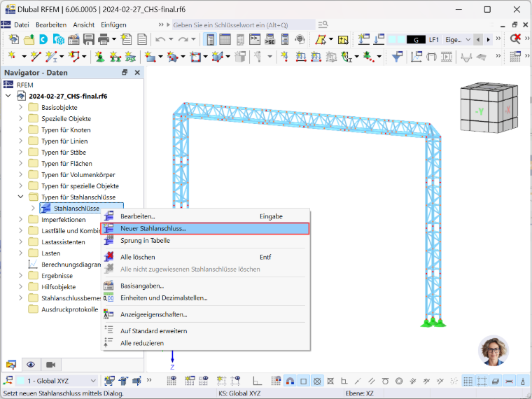This screenshot has height=399, width=532.
Task: Select Anzeigeeigenschaften... entry
Action: click(205, 314)
